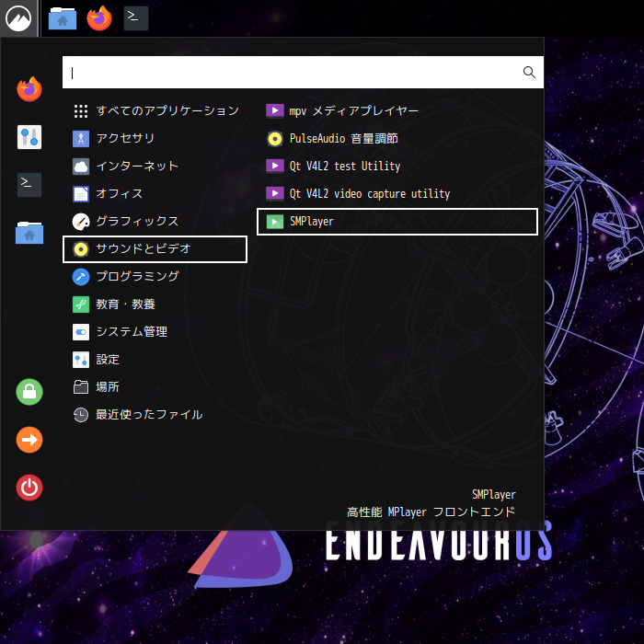
Task: Focus the application search field
Action: (303, 73)
